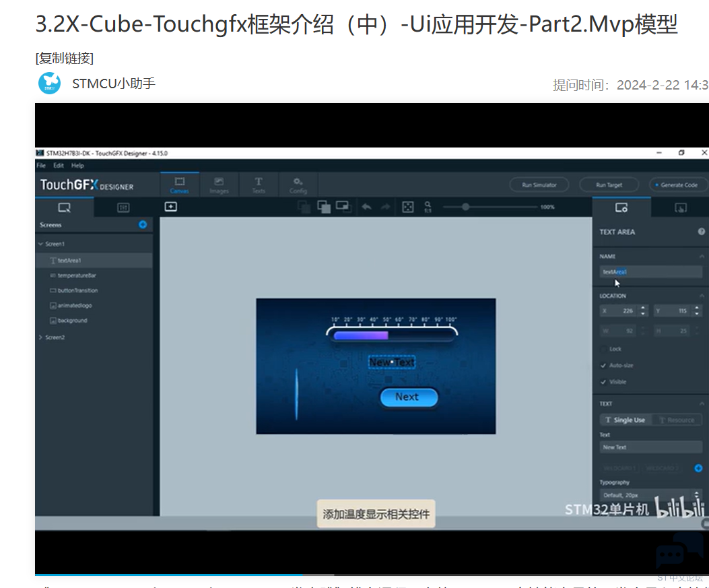Collapse the Screen1 tree node

(x=40, y=244)
